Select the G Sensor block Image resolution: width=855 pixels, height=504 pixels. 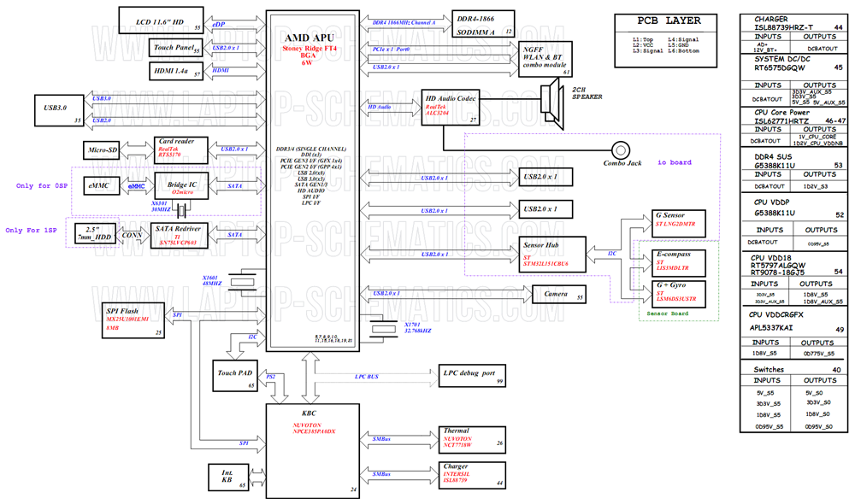point(679,224)
